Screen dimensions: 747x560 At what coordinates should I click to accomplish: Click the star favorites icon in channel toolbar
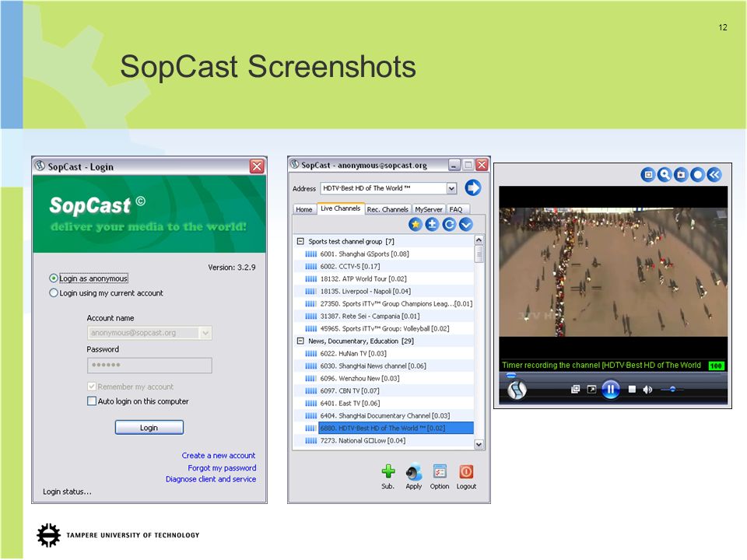[x=416, y=224]
